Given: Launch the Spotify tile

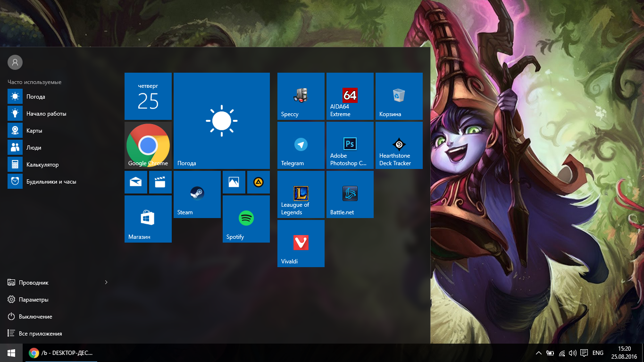Looking at the screenshot, I should (x=246, y=219).
